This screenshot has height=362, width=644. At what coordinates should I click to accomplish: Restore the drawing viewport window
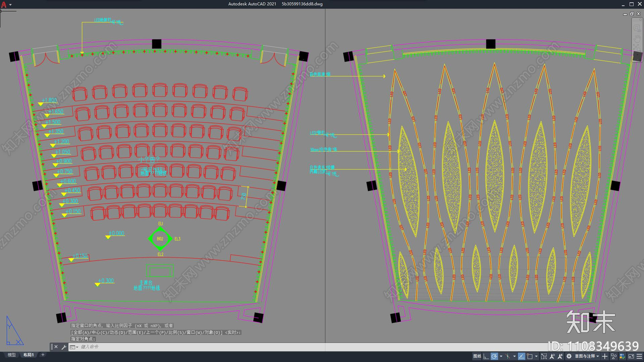click(x=632, y=14)
